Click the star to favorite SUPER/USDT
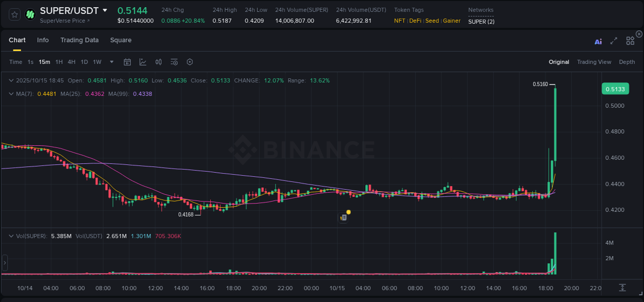This screenshot has width=644, height=302. [14, 15]
